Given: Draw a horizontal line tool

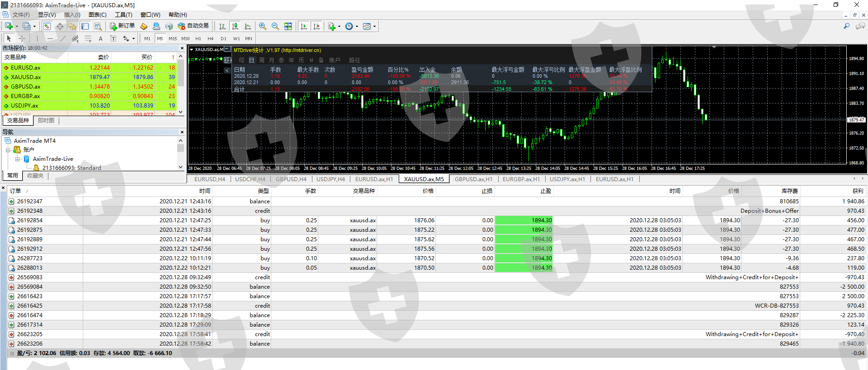Looking at the screenshot, I should click(x=50, y=39).
